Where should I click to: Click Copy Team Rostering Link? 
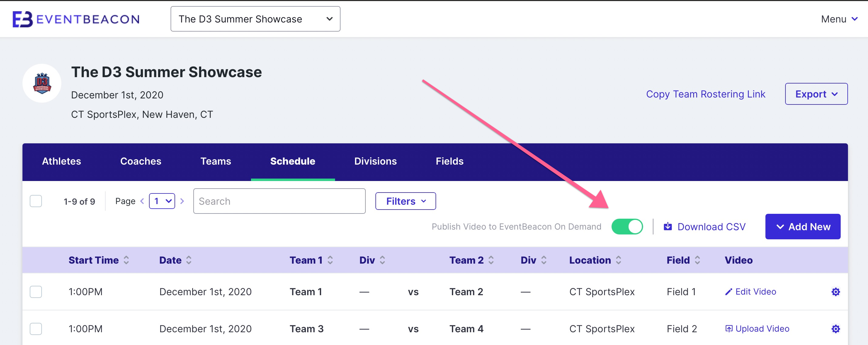(x=705, y=94)
